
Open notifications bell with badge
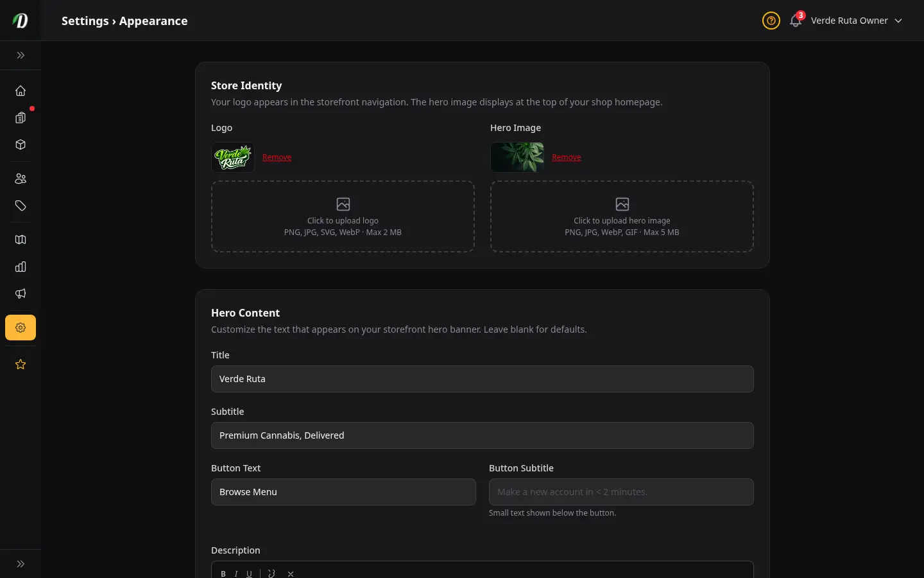[796, 20]
